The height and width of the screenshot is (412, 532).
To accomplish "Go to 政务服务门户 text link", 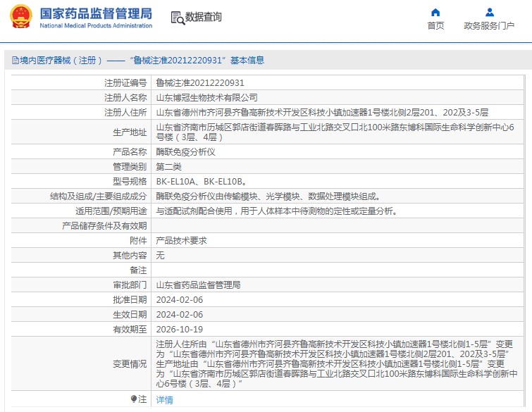I will 489,26.
